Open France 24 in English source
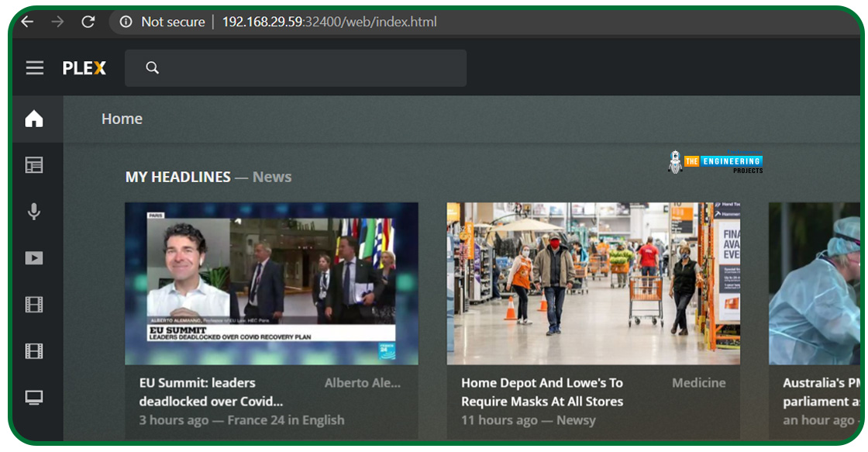Screen dimensions: 868x452 pyautogui.click(x=286, y=420)
